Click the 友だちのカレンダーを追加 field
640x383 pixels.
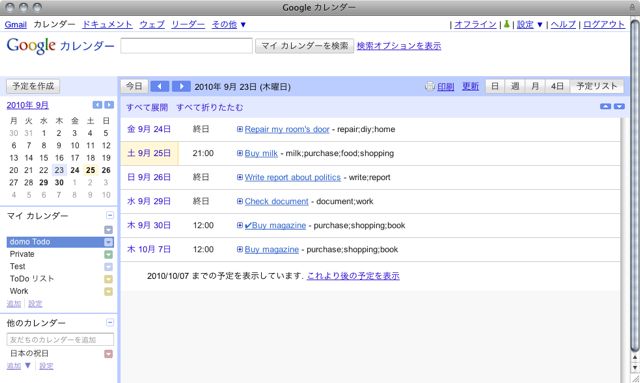pos(60,340)
